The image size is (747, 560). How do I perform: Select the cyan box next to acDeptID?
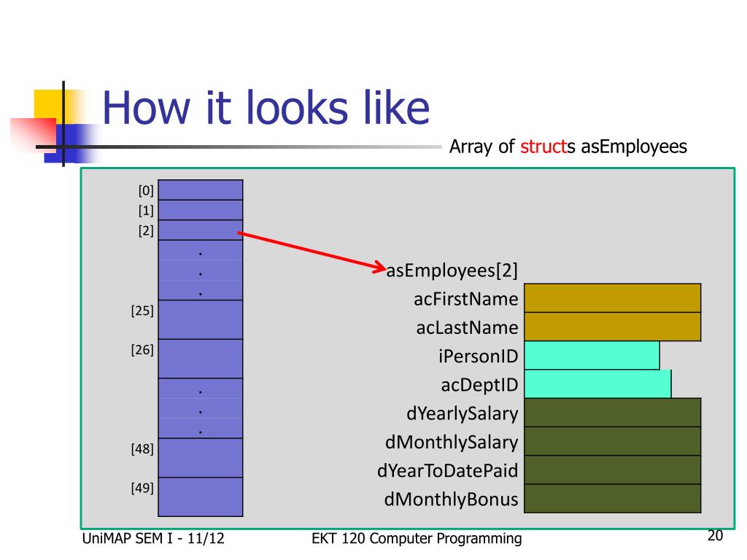click(598, 384)
